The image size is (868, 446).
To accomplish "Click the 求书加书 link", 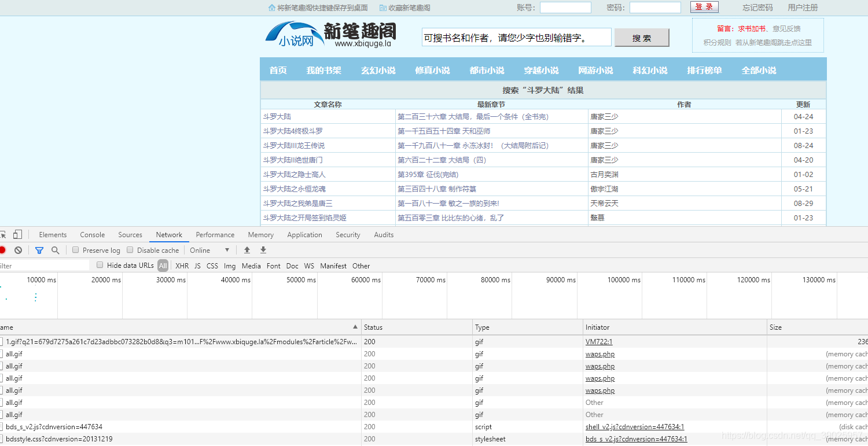I will (x=751, y=28).
